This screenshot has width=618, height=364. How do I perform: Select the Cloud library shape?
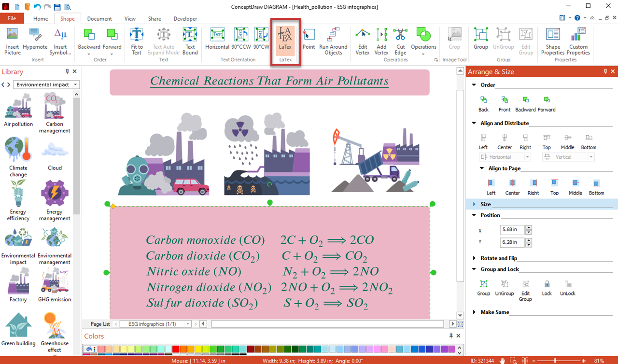click(x=55, y=154)
